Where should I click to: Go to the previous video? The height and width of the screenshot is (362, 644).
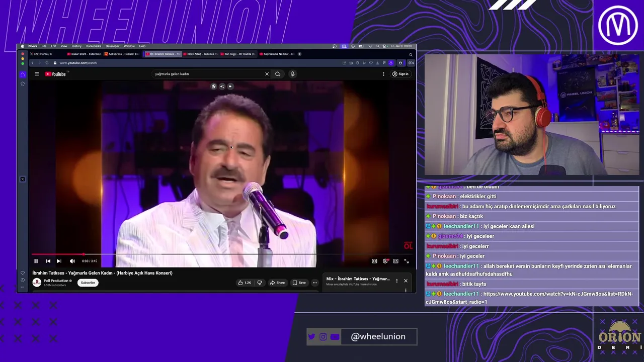click(x=48, y=261)
